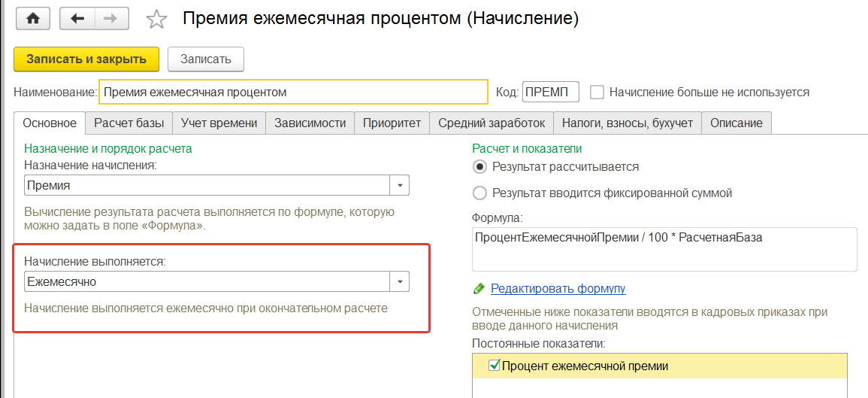Viewport: 868px width, 398px height.
Task: Switch to the 'Расчет базы' tab
Action: (x=128, y=123)
